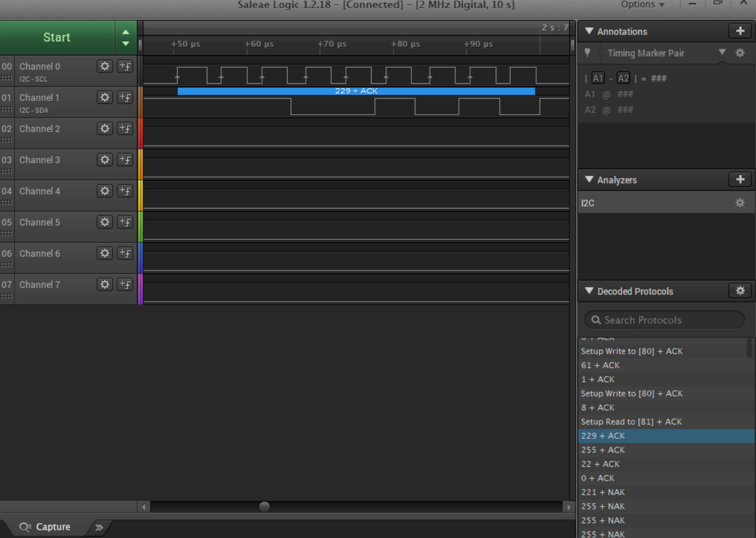Select the Channel 4 label
Image resolution: width=756 pixels, height=538 pixels.
(x=40, y=191)
